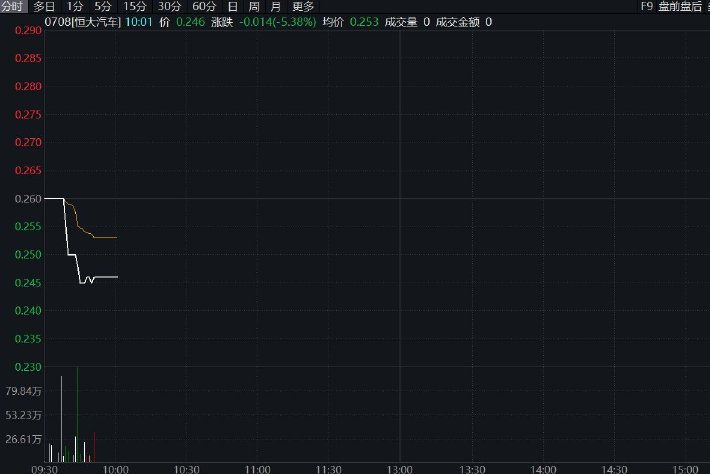Click average price value 0.253

tap(364, 22)
